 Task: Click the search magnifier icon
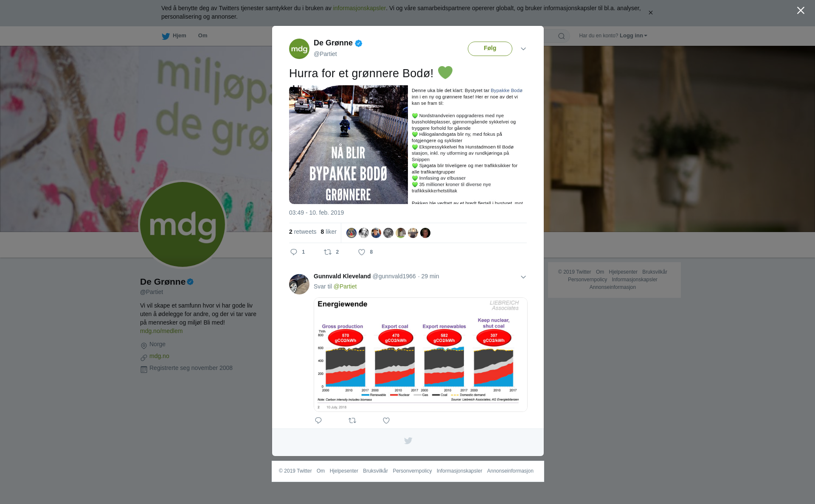pos(562,36)
